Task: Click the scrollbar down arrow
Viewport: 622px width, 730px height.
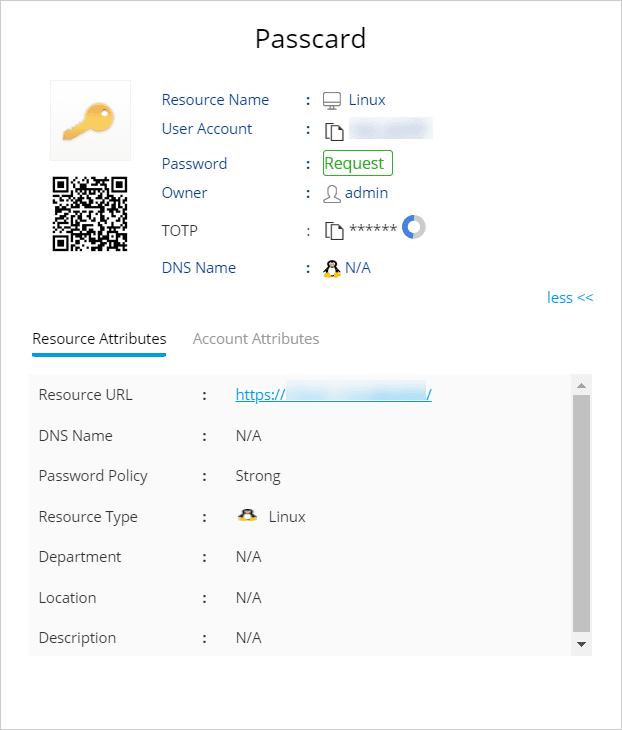Action: click(581, 645)
